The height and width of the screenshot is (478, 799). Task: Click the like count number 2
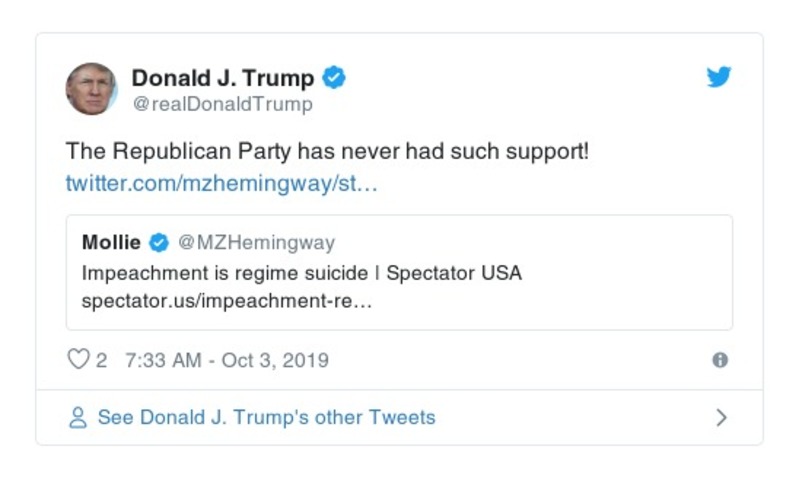(101, 360)
